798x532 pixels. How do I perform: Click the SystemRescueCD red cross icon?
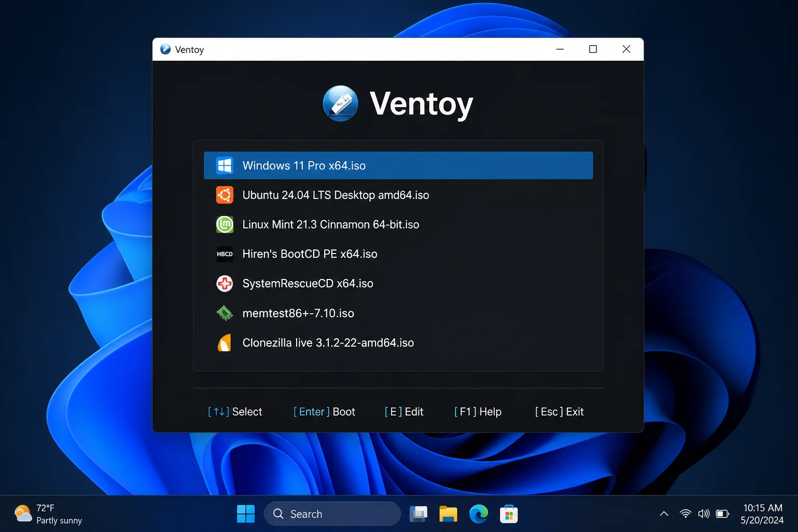tap(224, 284)
